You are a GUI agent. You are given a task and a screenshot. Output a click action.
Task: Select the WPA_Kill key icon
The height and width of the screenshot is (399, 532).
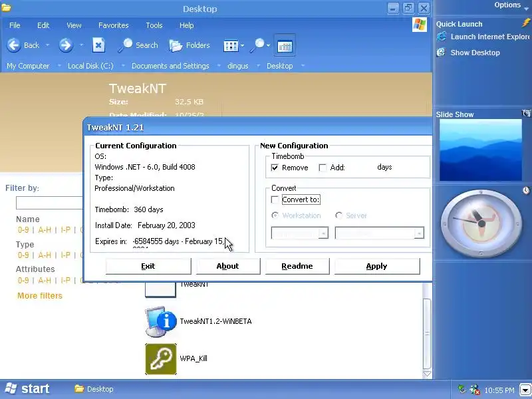tap(161, 359)
